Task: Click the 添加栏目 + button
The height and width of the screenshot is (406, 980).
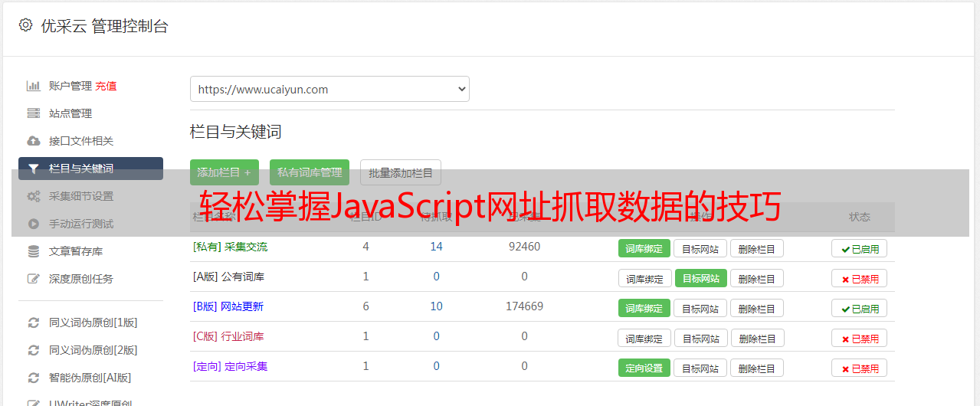Action: coord(225,172)
